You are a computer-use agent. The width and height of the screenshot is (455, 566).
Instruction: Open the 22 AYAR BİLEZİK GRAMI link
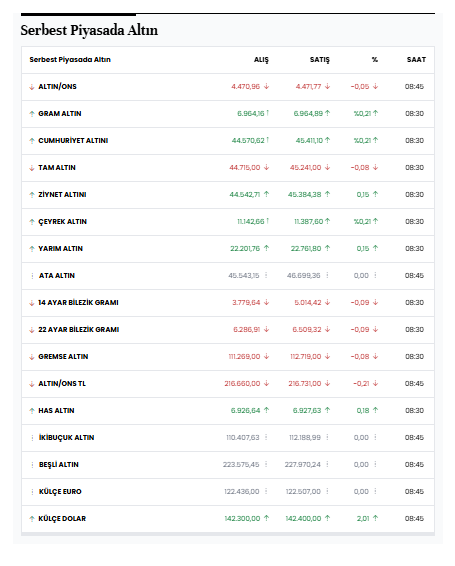[x=79, y=330]
